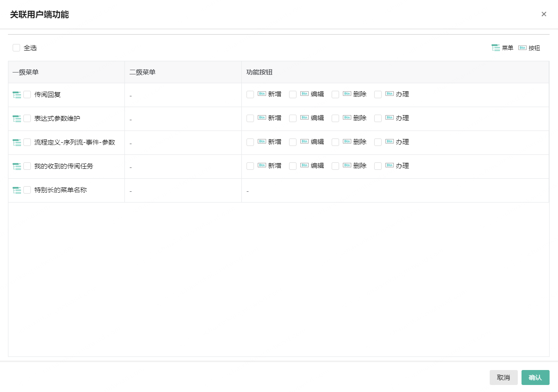The image size is (558, 392).
Task: Click the Btn icon for 新增 in 传阅回复 row
Action: [262, 94]
